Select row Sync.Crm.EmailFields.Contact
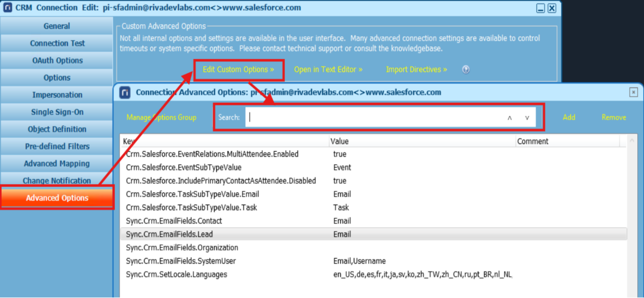 (374, 221)
